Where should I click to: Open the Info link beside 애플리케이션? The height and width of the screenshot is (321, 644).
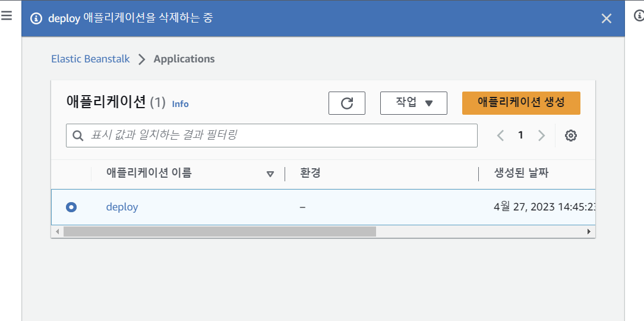(180, 104)
